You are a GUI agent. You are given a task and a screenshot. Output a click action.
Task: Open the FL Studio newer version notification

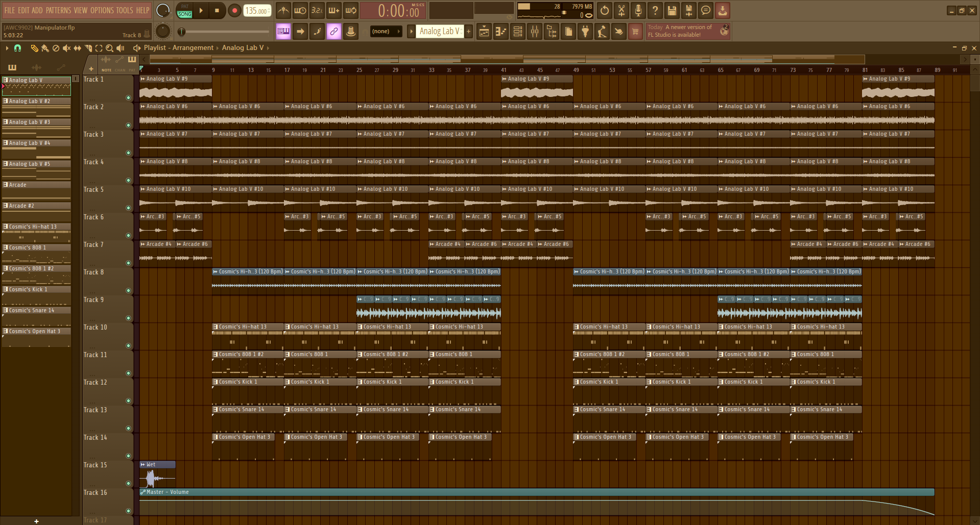(x=688, y=31)
